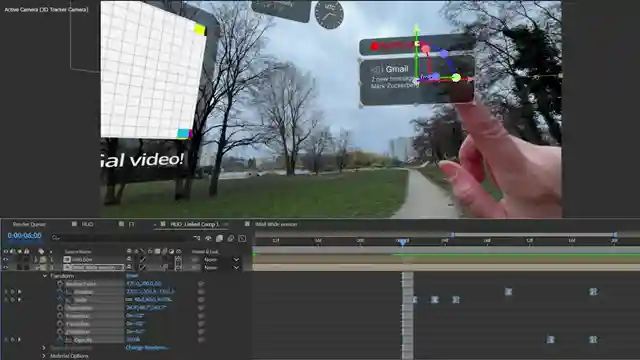Open second layer's parent None dropdown

(x=221, y=268)
